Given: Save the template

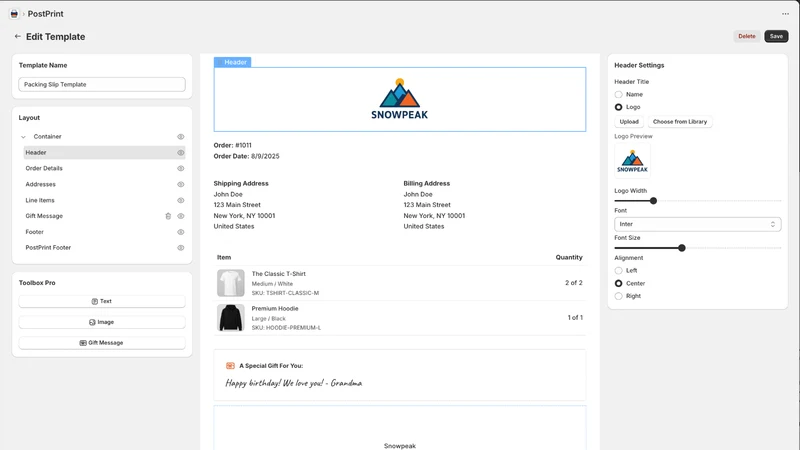Looking at the screenshot, I should coord(776,36).
